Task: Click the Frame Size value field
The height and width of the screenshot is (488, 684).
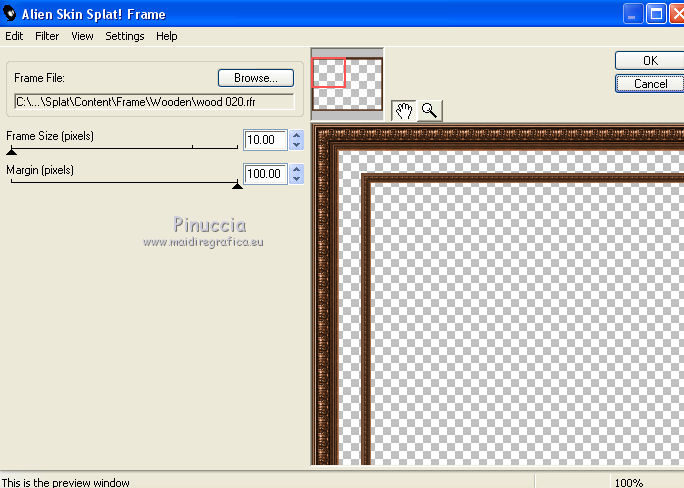Action: tap(265, 140)
